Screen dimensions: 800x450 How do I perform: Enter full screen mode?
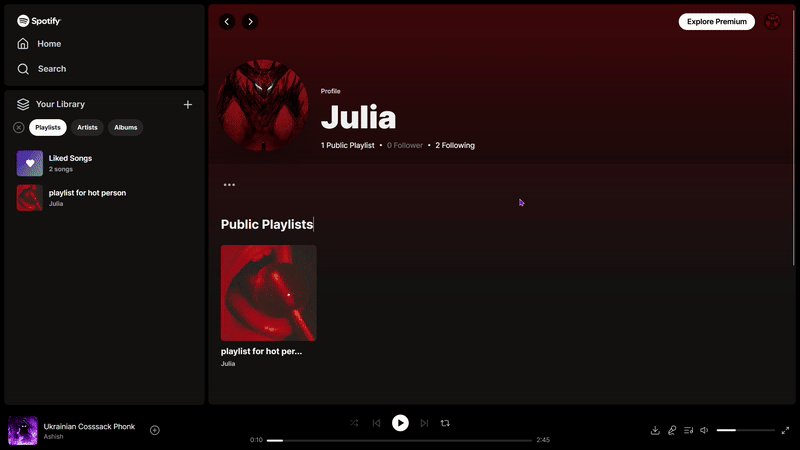click(785, 431)
